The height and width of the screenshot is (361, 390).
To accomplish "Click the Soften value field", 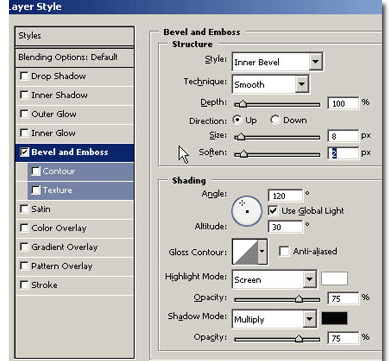I will tap(343, 153).
